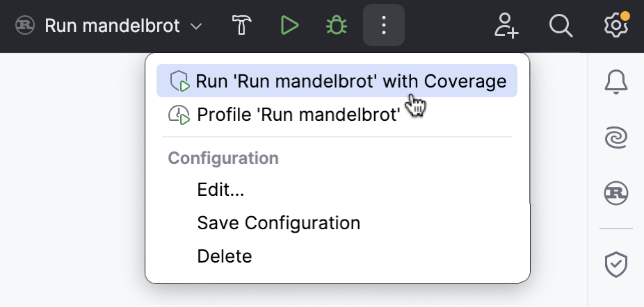Screen dimensions: 644x307
Task: Open the Rust Cargo tool window icon
Action: [x=615, y=192]
